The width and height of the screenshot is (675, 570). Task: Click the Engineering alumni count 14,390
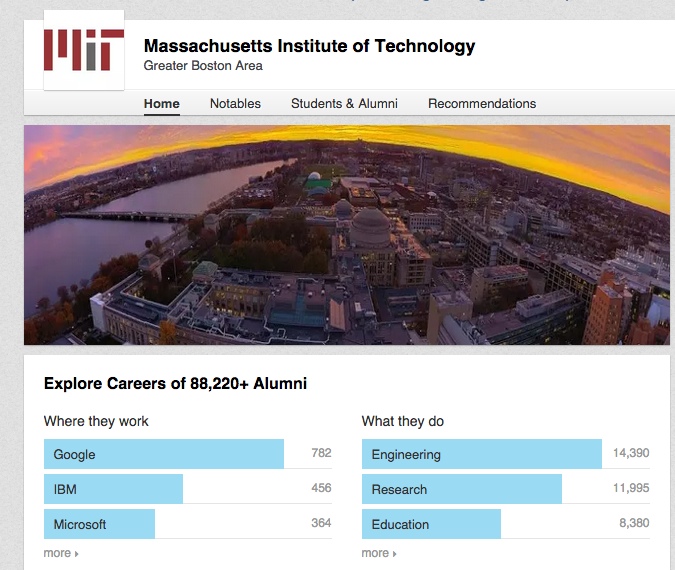coord(631,453)
